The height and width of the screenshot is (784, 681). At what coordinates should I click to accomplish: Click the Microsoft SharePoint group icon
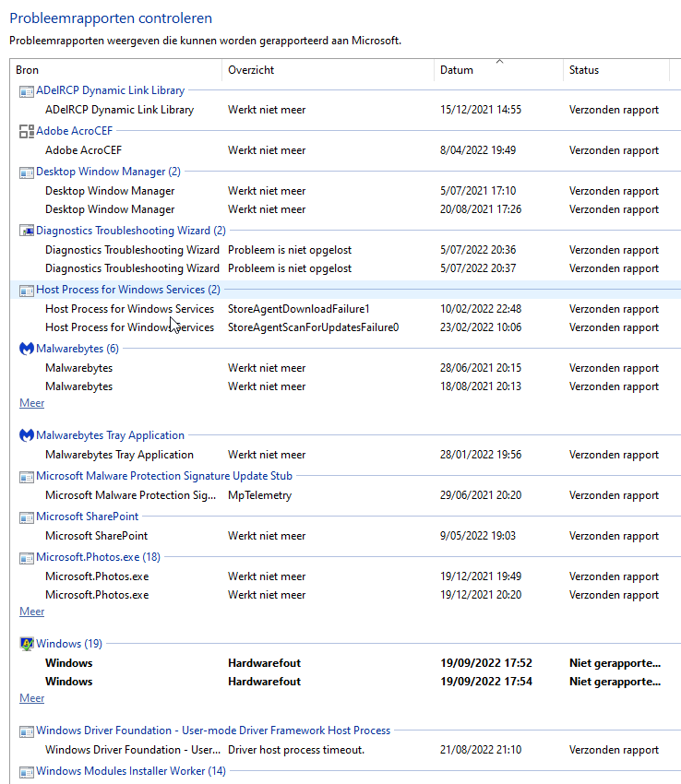click(x=26, y=517)
